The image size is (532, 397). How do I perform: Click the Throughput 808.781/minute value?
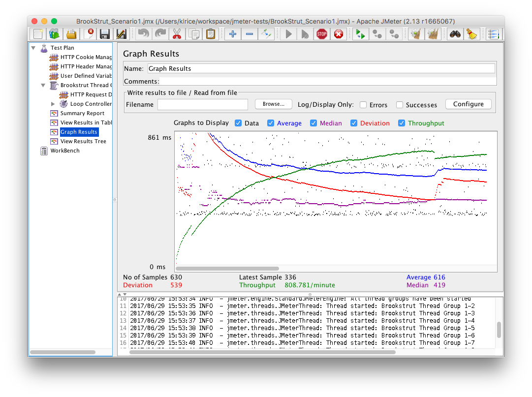310,285
